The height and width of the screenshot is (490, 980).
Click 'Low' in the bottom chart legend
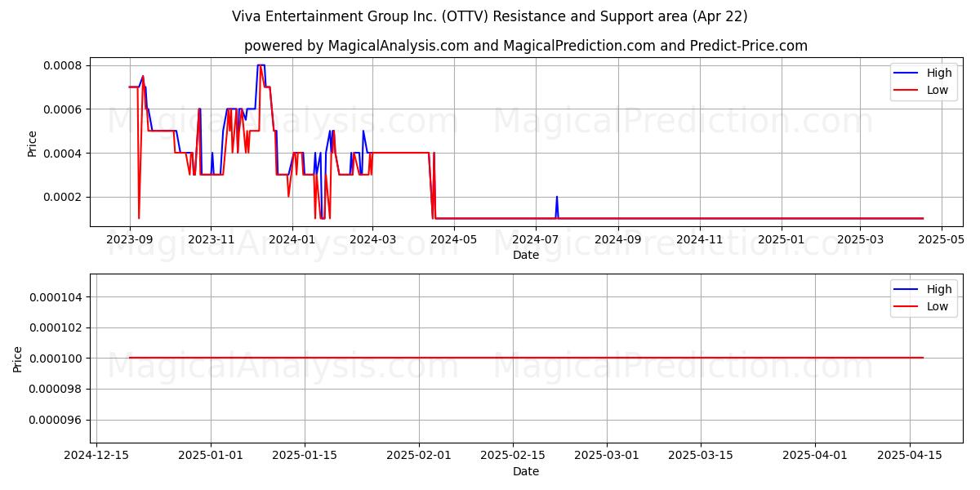937,307
